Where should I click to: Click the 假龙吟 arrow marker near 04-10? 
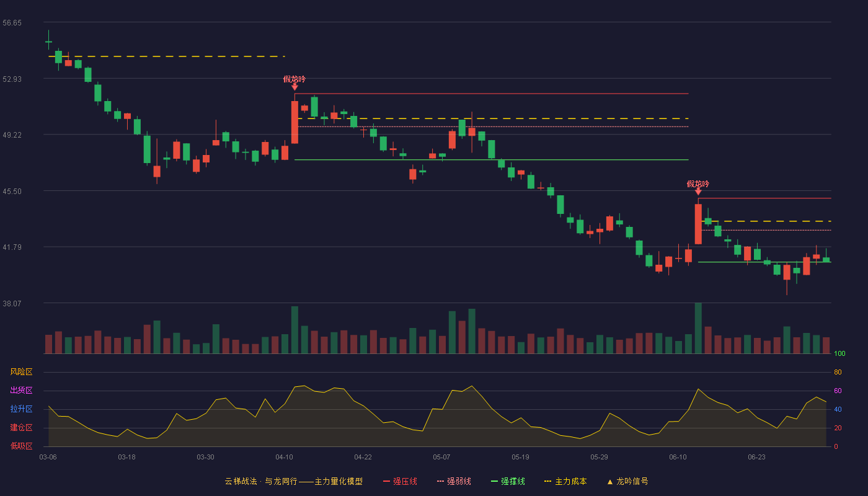[x=294, y=87]
